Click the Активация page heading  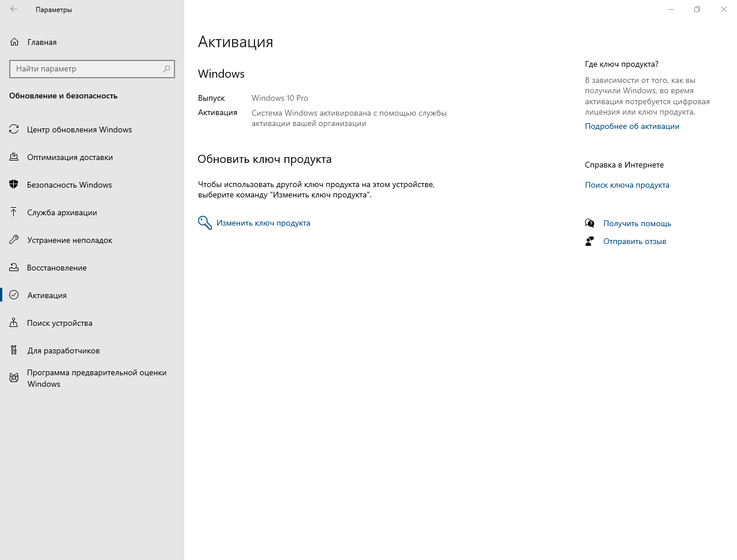pos(235,42)
